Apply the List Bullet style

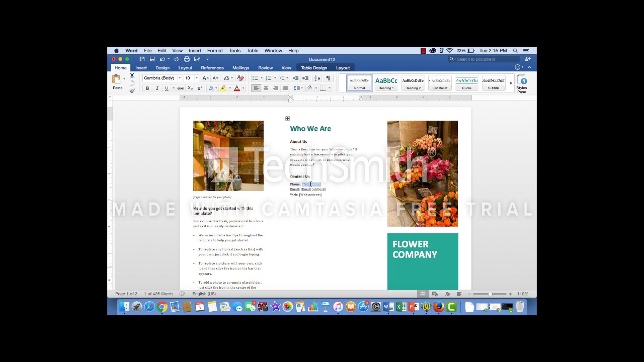[440, 83]
